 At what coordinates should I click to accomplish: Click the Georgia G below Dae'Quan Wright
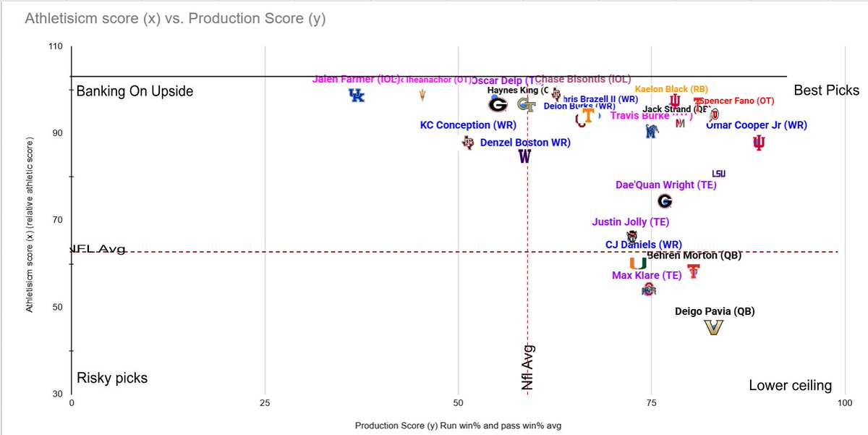tap(665, 201)
